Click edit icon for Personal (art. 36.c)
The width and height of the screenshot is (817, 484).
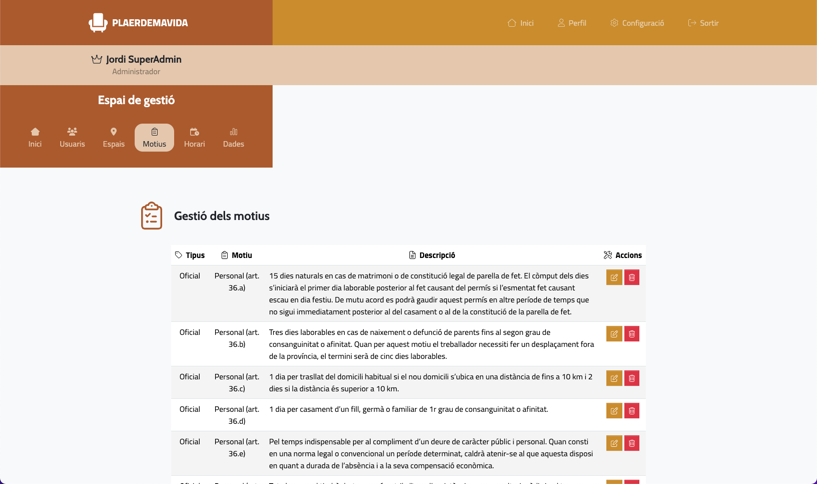[614, 378]
